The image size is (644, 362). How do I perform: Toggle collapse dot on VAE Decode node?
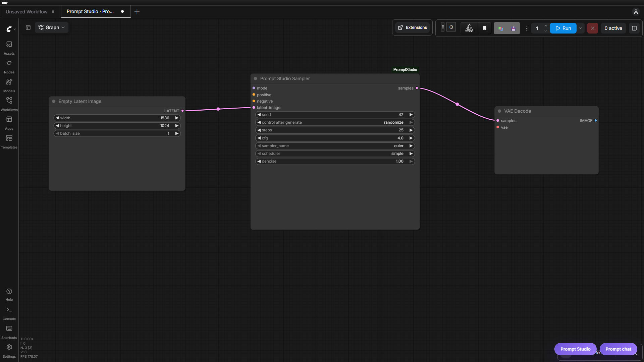coord(499,111)
